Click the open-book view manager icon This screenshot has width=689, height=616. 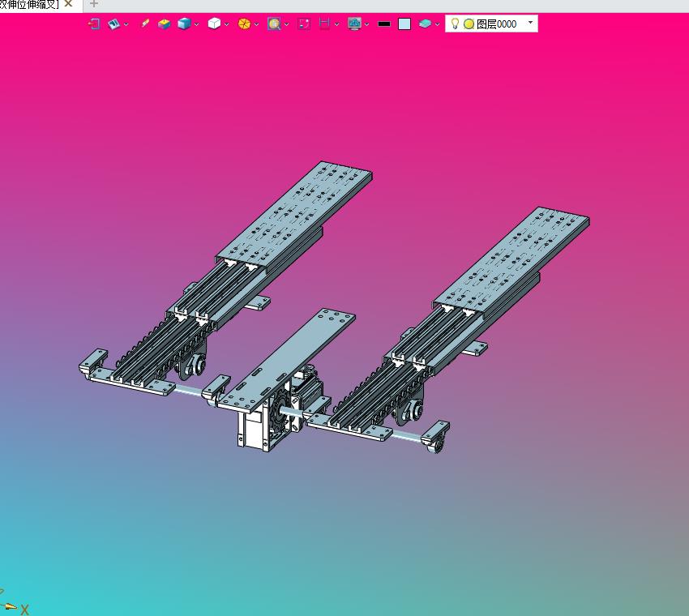click(113, 24)
